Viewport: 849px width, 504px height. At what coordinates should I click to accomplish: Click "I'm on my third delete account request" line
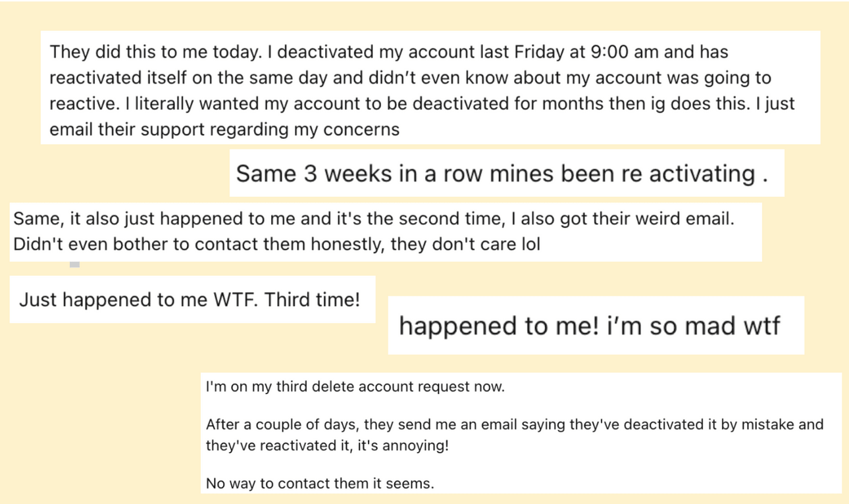(355, 387)
